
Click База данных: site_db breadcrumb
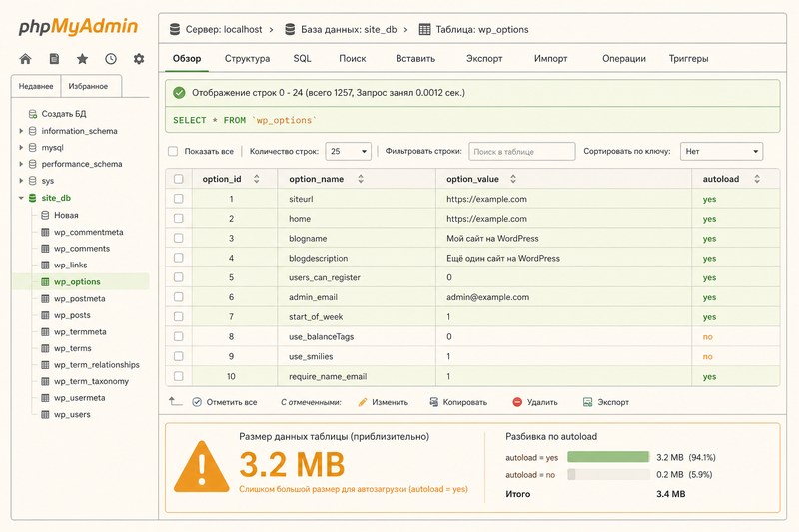coord(349,30)
